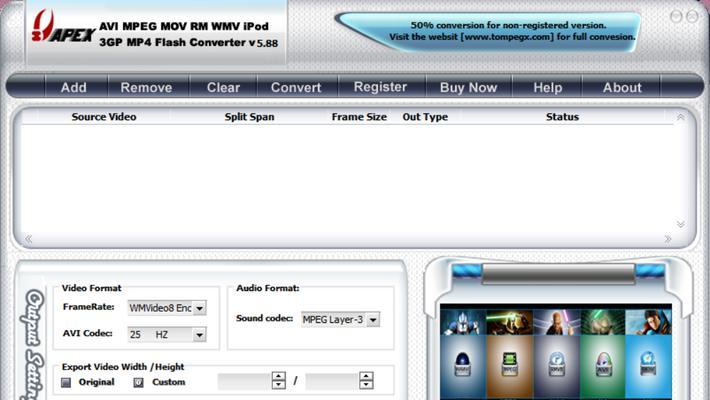
Task: Click the list scroll-right double chevron
Action: pos(668,239)
